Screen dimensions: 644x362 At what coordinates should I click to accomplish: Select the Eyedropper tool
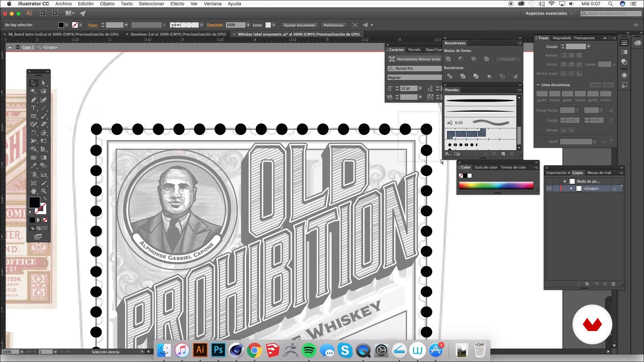click(x=34, y=166)
